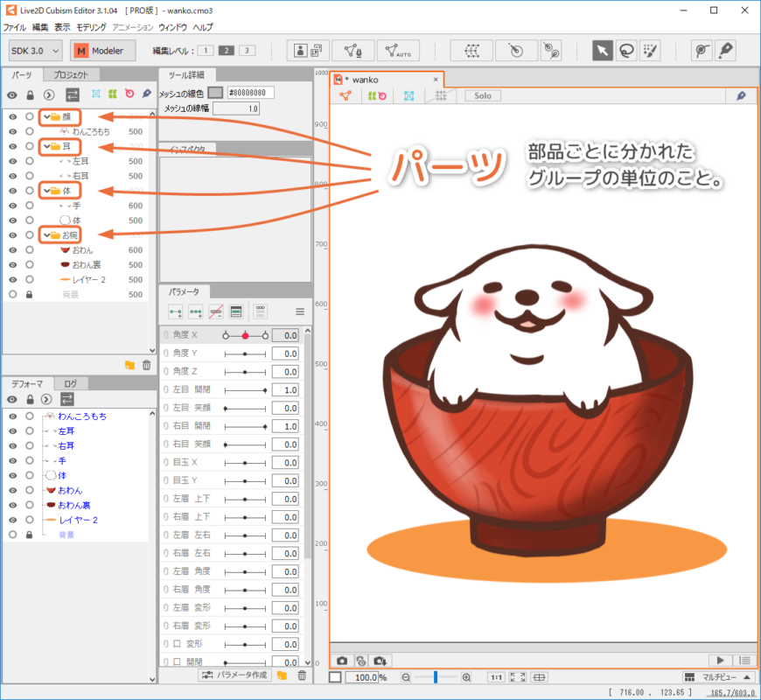Click parameter list scroll up arrow
The height and width of the screenshot is (700, 761).
308,331
